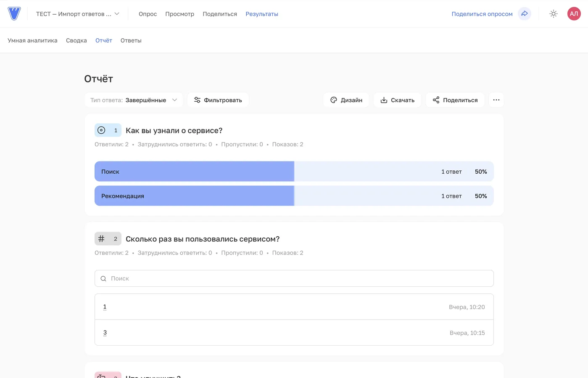Click the Скачать report button
The image size is (588, 378).
click(397, 100)
